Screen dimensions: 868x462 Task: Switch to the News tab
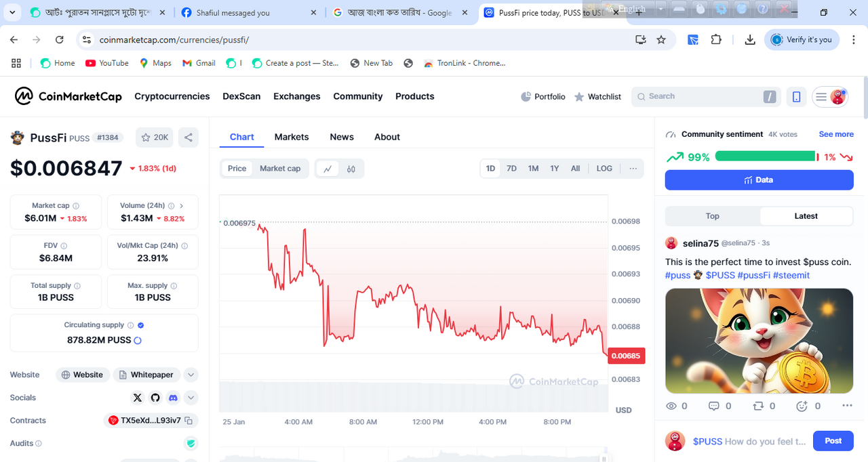click(x=342, y=137)
